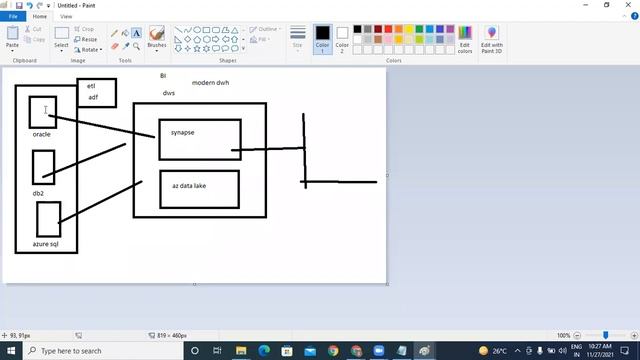Viewport: 640px width, 360px height.
Task: Click the Select rectangle icon
Action: [62, 33]
